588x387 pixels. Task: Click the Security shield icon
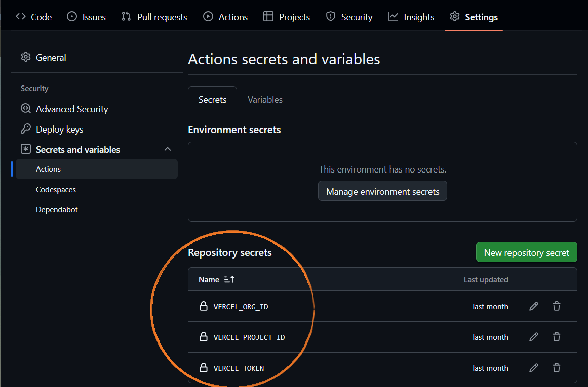click(x=330, y=17)
